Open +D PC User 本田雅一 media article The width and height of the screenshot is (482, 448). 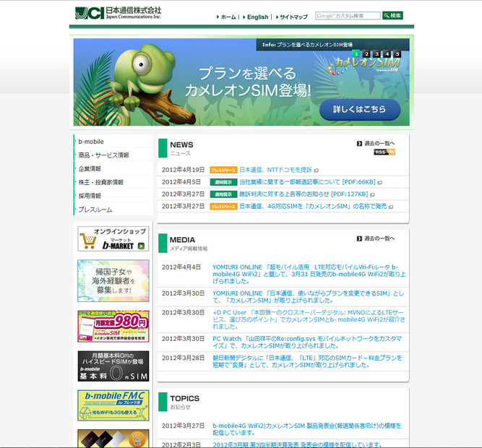point(309,319)
